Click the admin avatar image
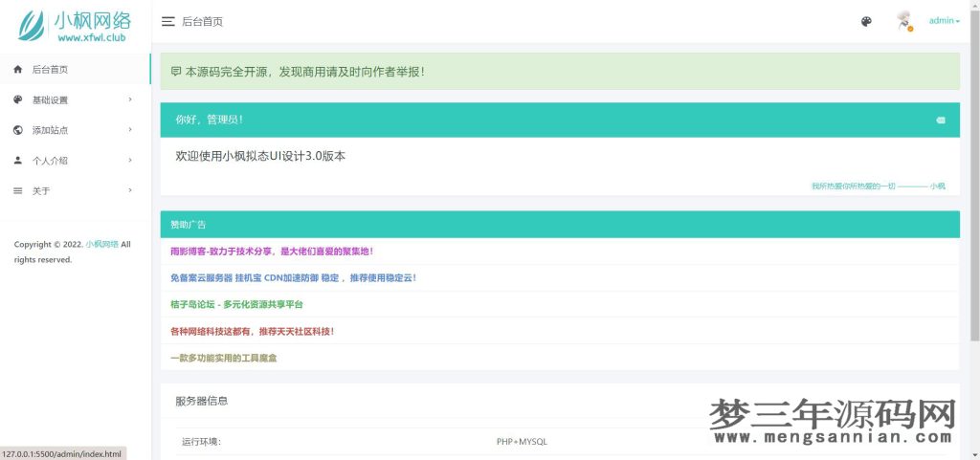Screen dimensions: 980x460 coord(903,21)
